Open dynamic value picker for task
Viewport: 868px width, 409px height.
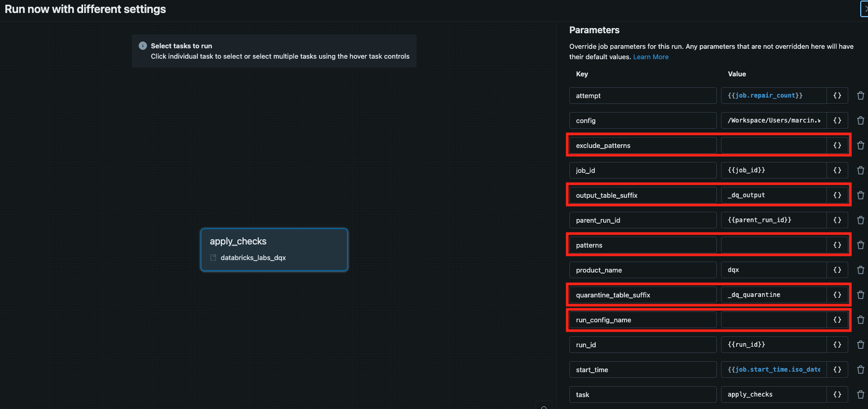pyautogui.click(x=837, y=394)
